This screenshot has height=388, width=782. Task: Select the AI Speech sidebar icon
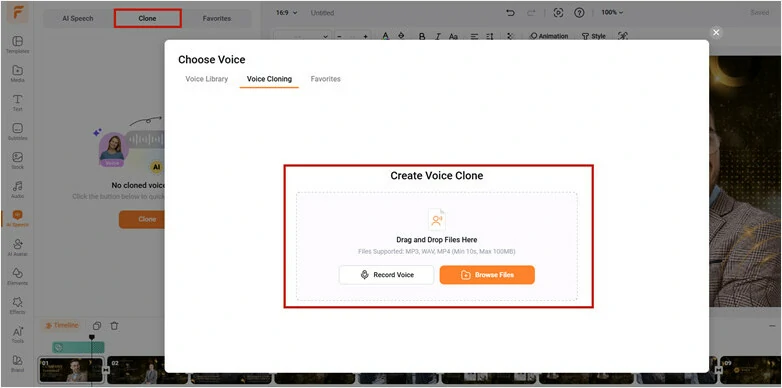(x=17, y=218)
